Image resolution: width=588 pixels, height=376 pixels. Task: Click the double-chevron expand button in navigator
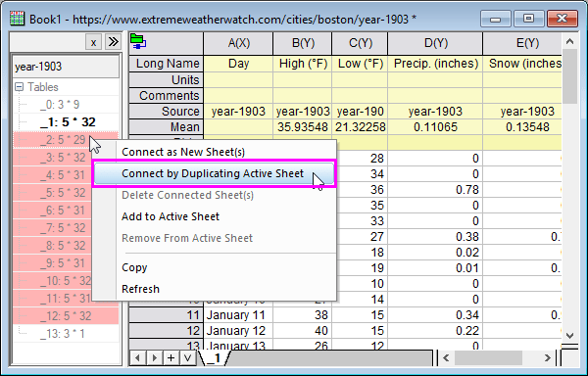114,42
